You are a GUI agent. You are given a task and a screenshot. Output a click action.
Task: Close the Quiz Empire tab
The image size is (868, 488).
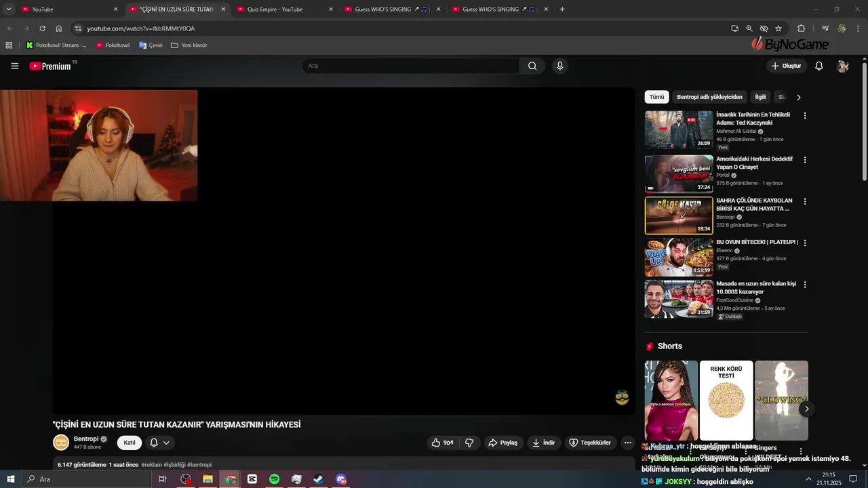331,9
